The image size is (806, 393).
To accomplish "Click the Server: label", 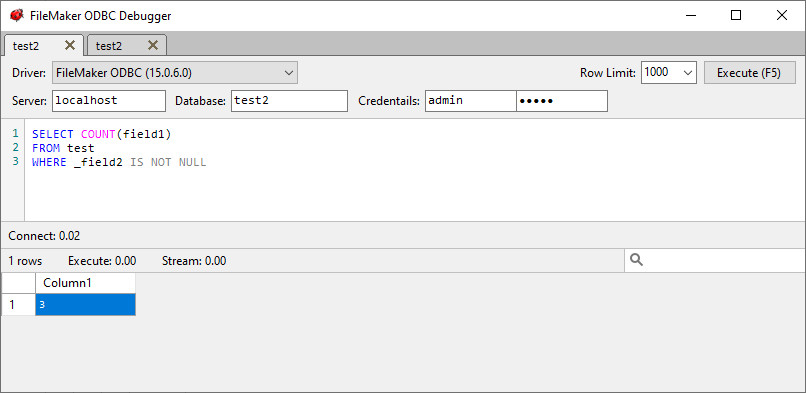I will click(29, 101).
